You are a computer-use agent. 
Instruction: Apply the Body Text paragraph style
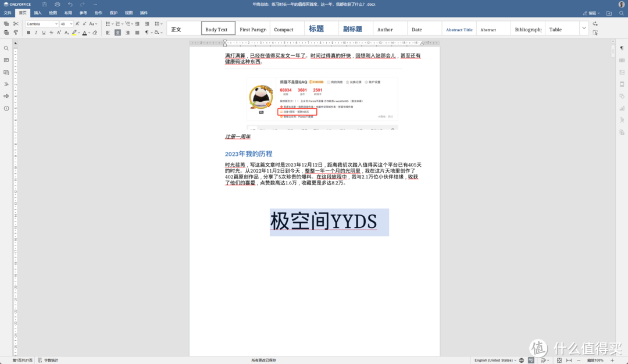pyautogui.click(x=218, y=28)
